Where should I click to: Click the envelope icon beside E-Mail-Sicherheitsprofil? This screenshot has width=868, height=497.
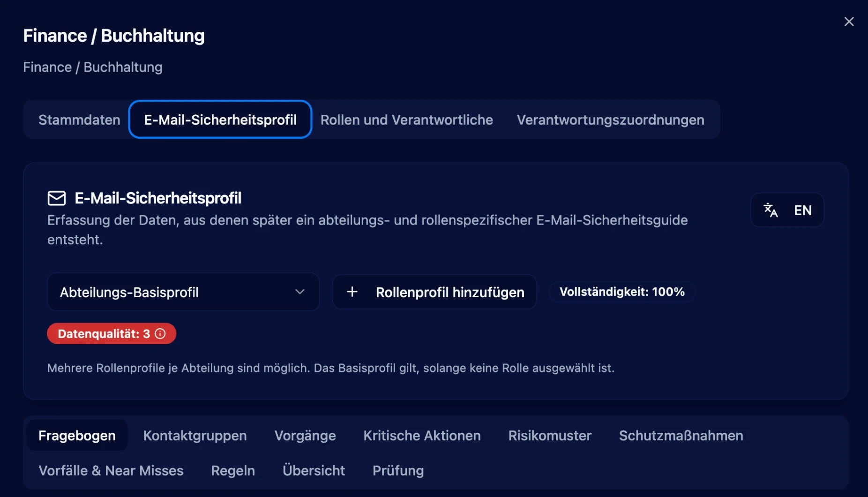point(57,198)
